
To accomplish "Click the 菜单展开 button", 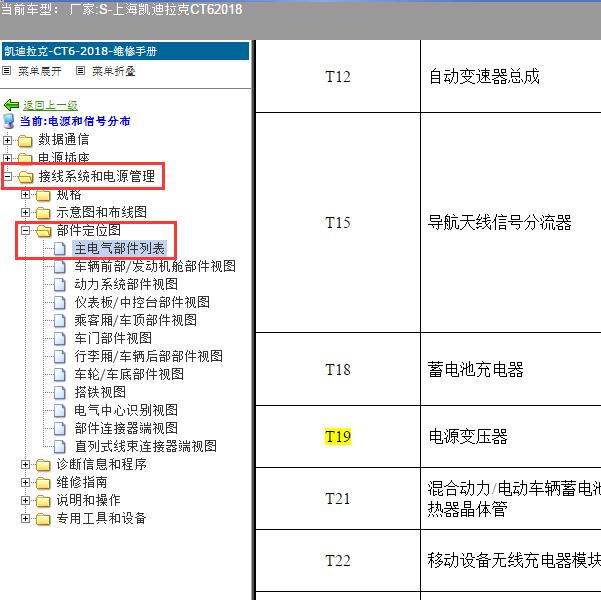I will tap(39, 71).
